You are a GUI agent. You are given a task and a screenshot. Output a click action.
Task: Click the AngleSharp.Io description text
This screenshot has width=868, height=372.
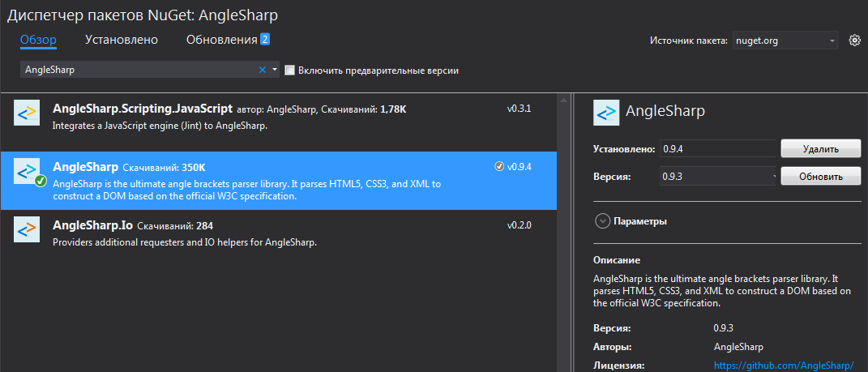click(x=184, y=242)
